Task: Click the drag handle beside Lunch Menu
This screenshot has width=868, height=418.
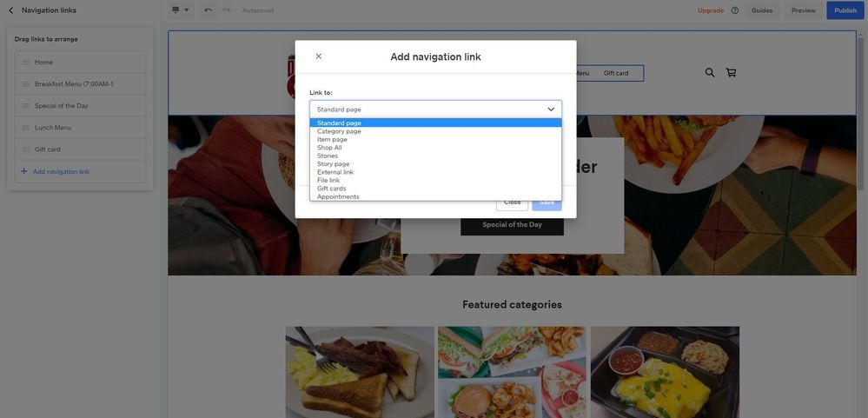Action: (x=26, y=128)
